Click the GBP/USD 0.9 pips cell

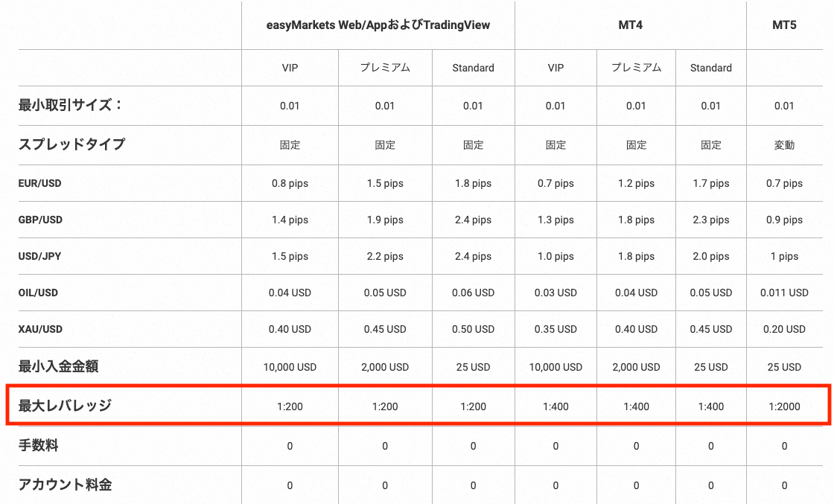click(784, 220)
